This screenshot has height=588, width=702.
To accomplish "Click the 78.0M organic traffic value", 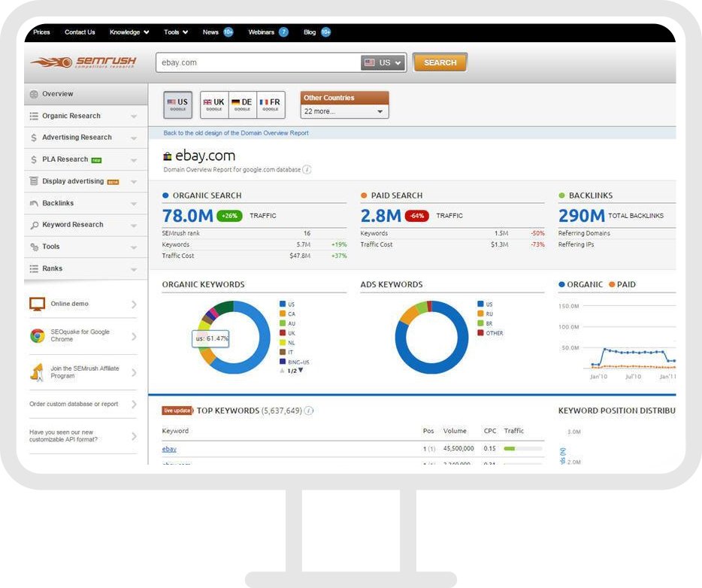I will tap(188, 216).
